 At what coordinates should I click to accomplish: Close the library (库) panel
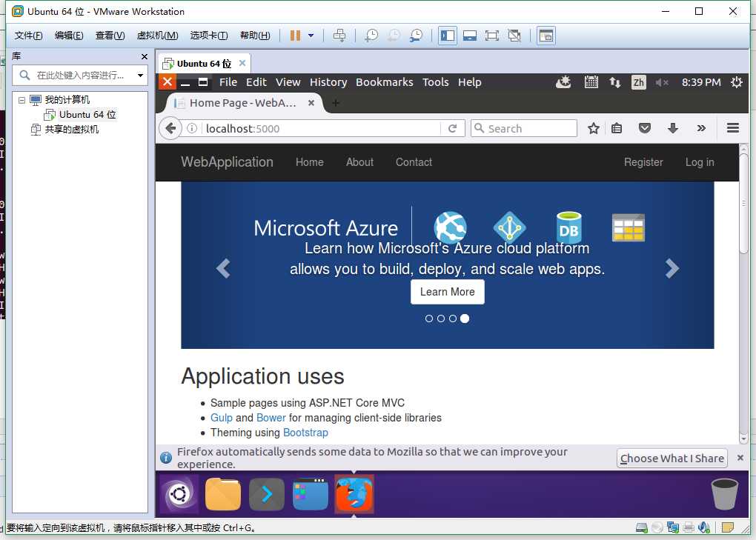(145, 56)
